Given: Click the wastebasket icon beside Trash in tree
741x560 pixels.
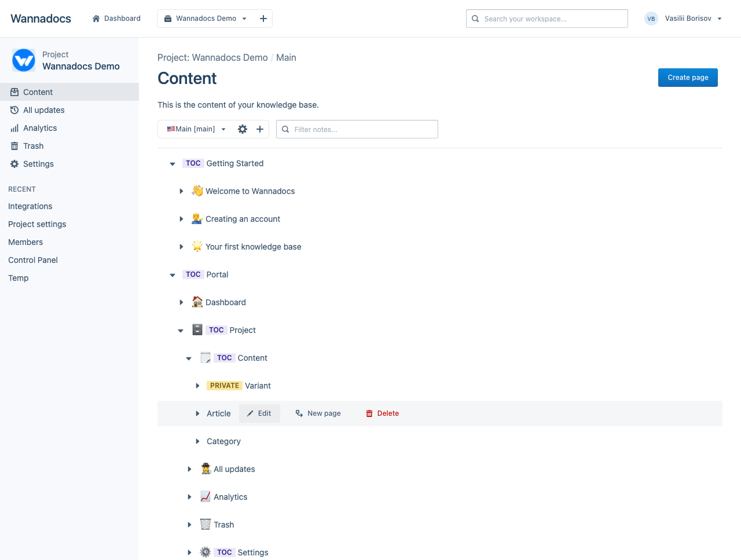Looking at the screenshot, I should tap(206, 524).
